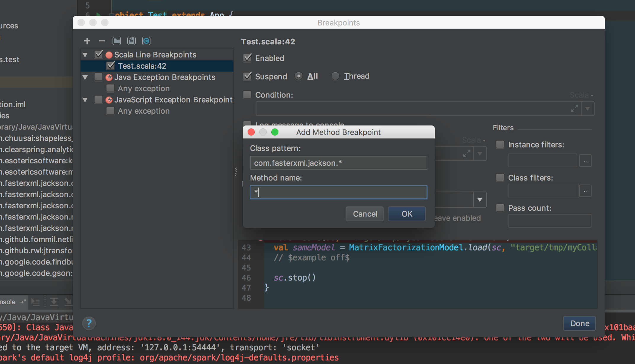Select Test.scala:42 breakpoint entry
The width and height of the screenshot is (635, 364).
click(142, 66)
